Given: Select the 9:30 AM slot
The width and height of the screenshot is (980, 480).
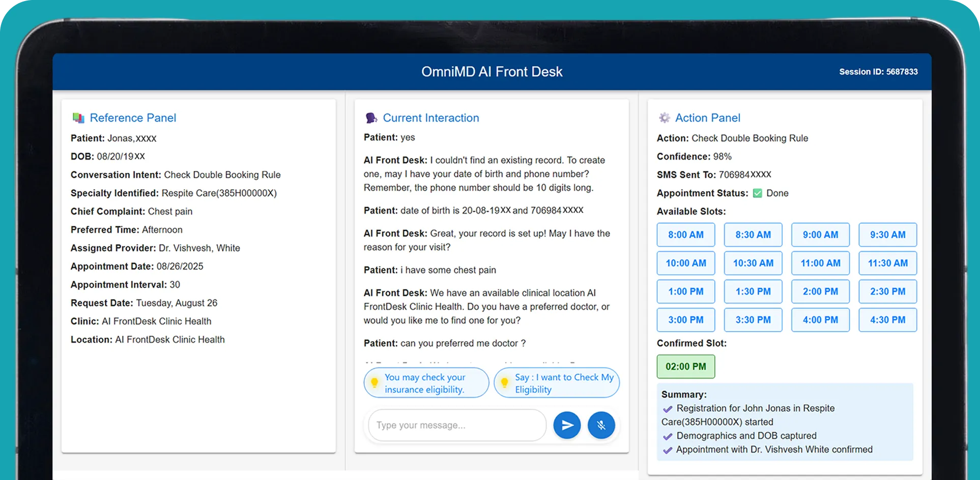Looking at the screenshot, I should tap(887, 235).
